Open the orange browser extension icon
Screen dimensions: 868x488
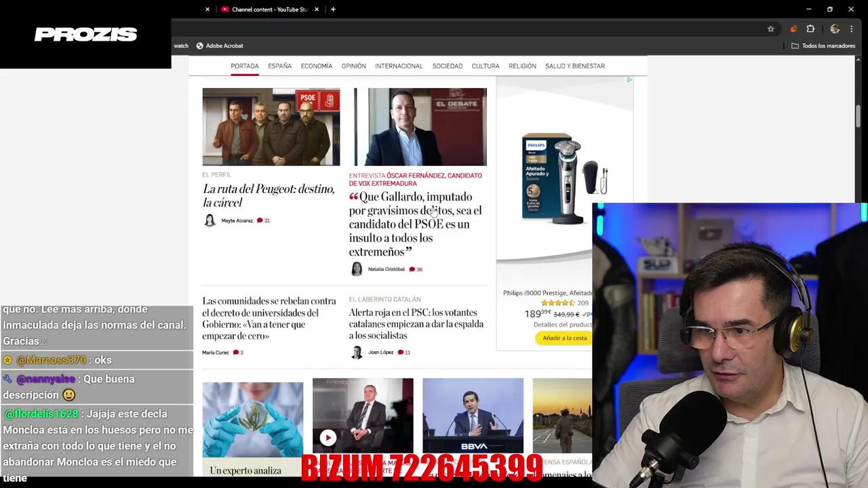793,29
